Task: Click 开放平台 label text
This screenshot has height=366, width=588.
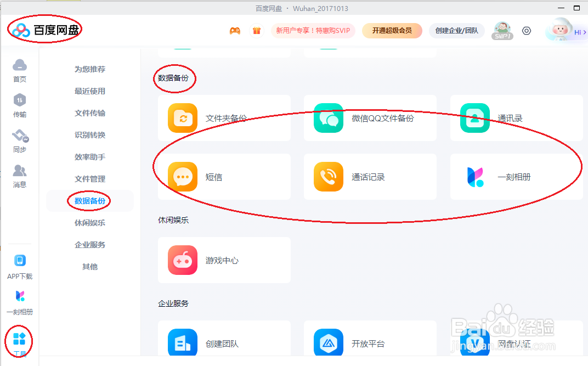Action: (x=368, y=344)
